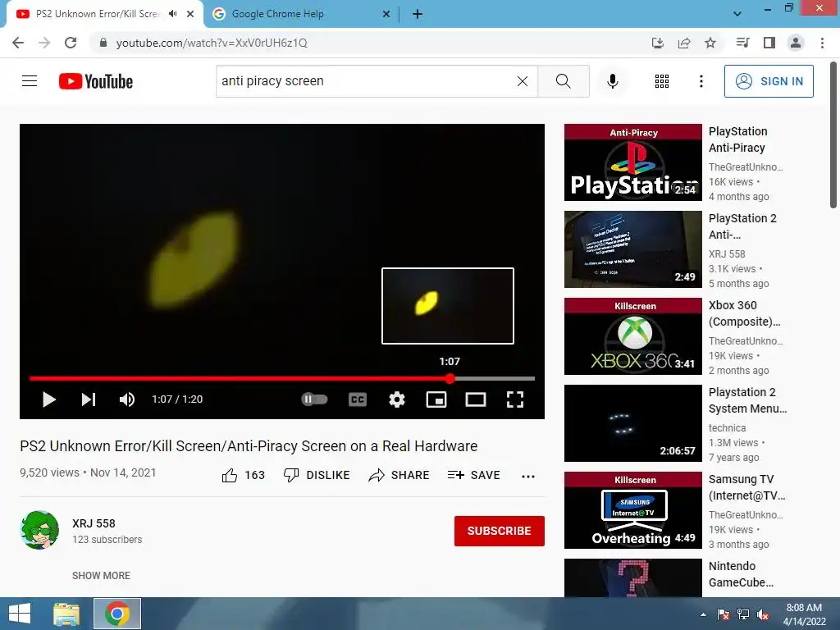Click the DISLIKE button
The width and height of the screenshot is (840, 630).
(x=317, y=475)
